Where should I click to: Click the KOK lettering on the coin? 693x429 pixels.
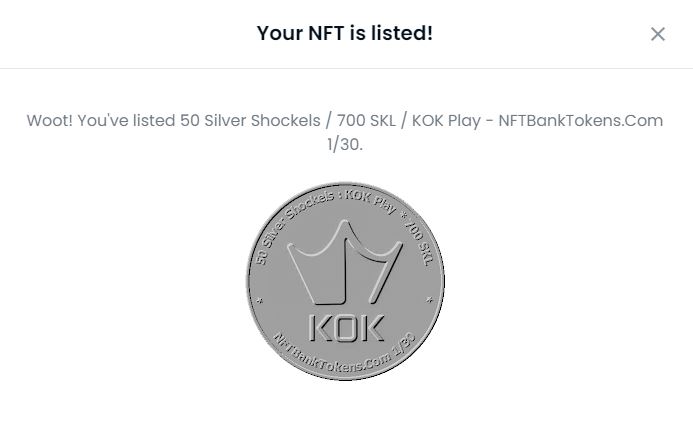(345, 327)
